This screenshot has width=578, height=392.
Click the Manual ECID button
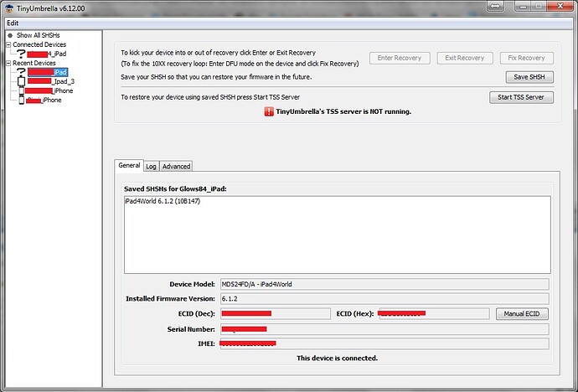coord(521,313)
